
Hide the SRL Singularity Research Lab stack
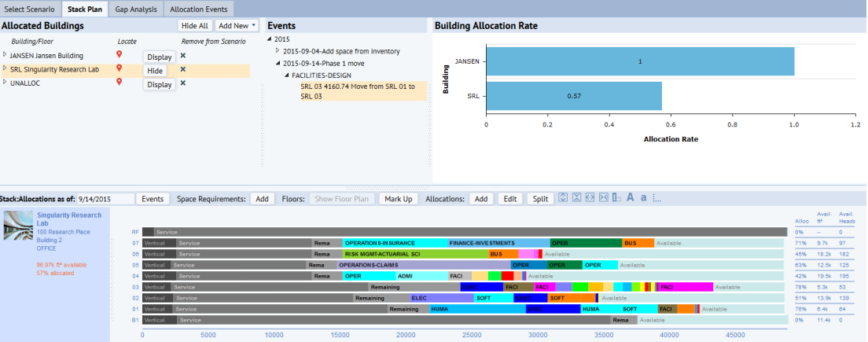(x=154, y=71)
